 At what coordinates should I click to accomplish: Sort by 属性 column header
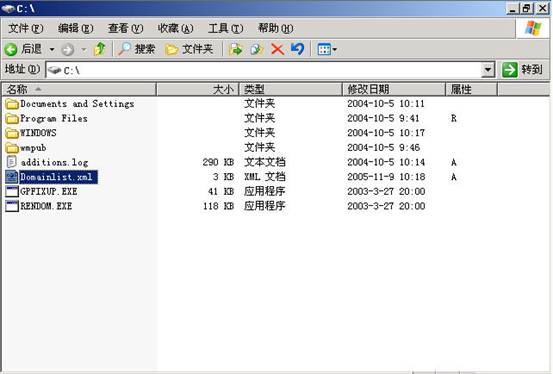tap(472, 89)
